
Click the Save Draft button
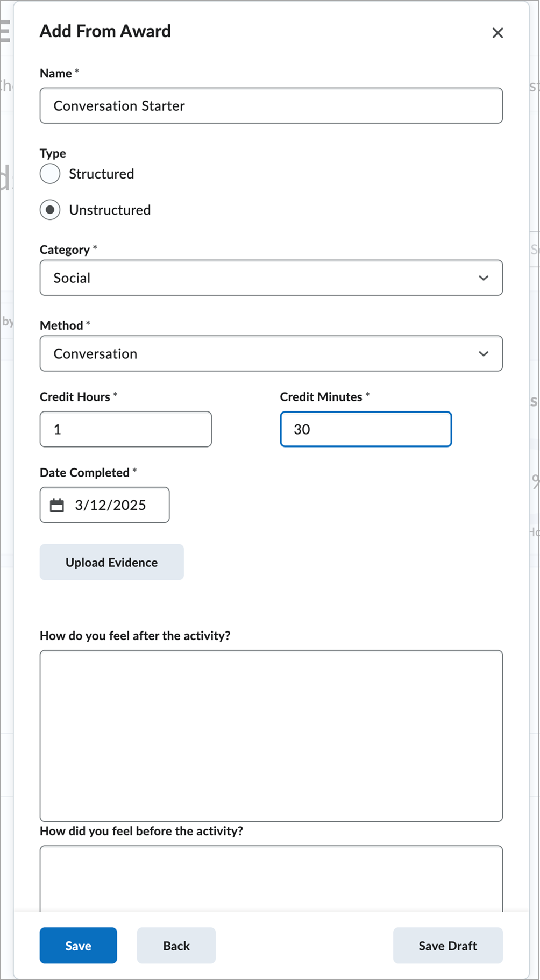[x=447, y=946]
